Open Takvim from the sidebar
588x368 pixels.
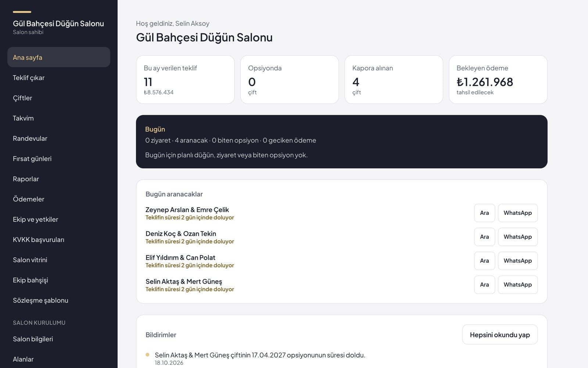point(59,118)
